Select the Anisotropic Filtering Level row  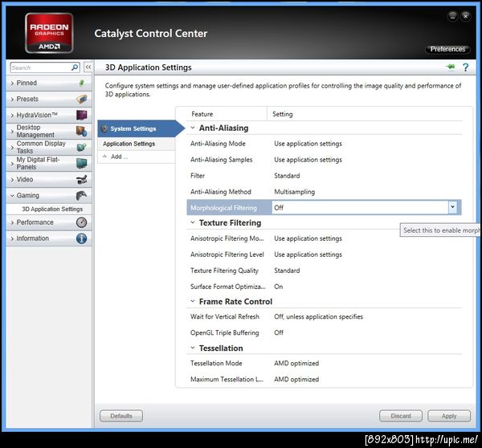(324, 255)
